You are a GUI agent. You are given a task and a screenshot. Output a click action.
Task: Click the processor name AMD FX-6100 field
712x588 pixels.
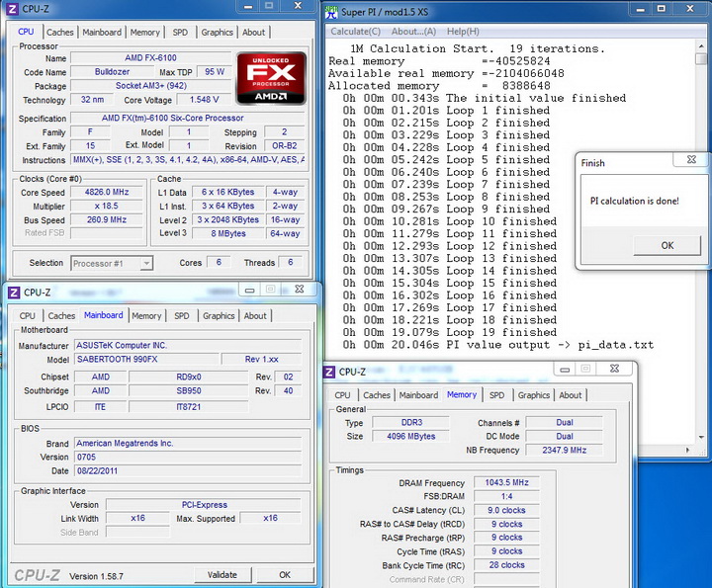click(150, 58)
